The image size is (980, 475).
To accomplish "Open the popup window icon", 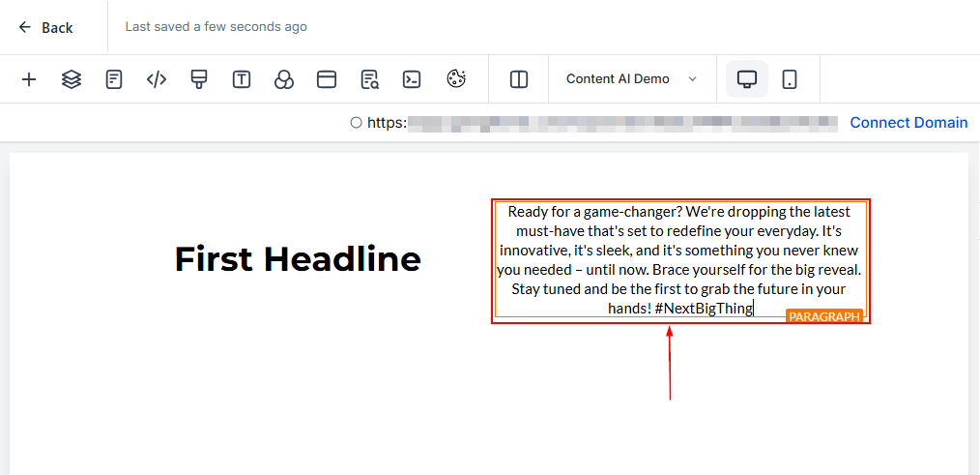I will click(x=327, y=79).
